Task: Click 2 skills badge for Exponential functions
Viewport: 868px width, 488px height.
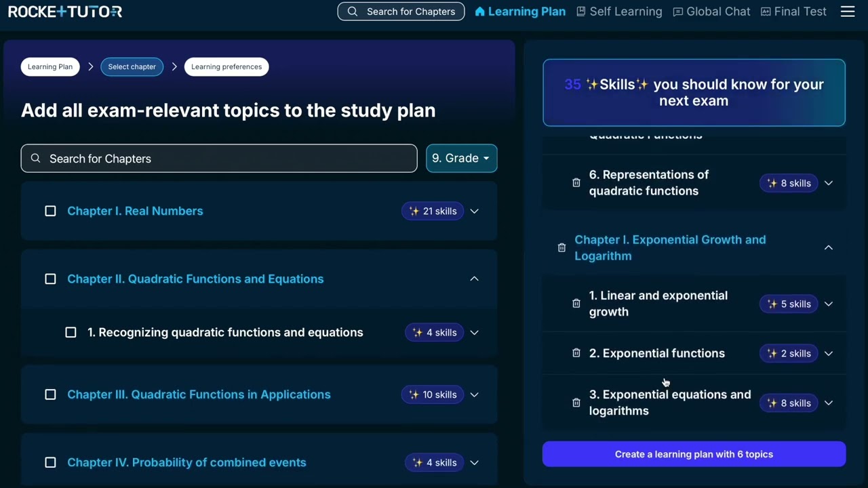Action: (x=789, y=353)
